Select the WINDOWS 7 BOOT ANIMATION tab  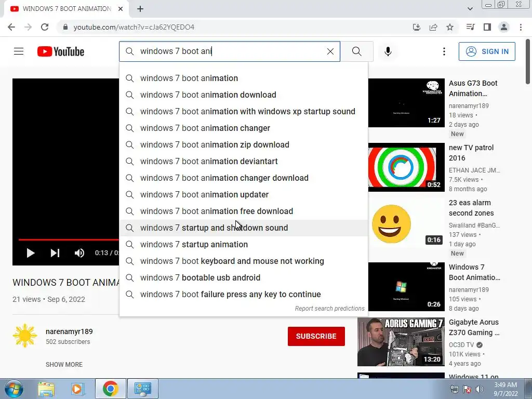click(66, 9)
